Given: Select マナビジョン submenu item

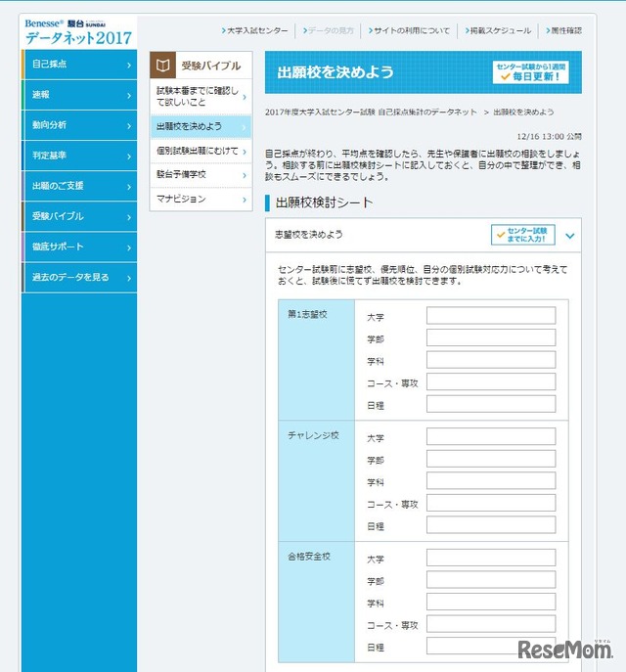Looking at the screenshot, I should click(x=201, y=199).
